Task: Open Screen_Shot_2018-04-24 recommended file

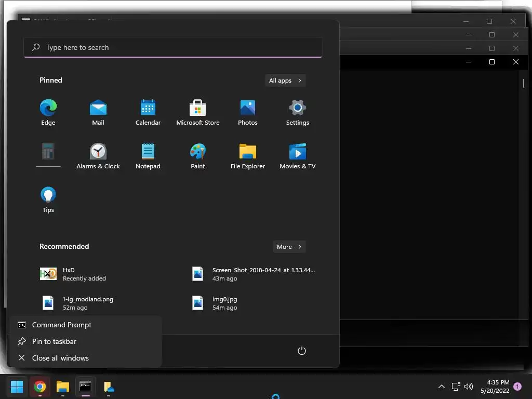Action: pyautogui.click(x=255, y=274)
